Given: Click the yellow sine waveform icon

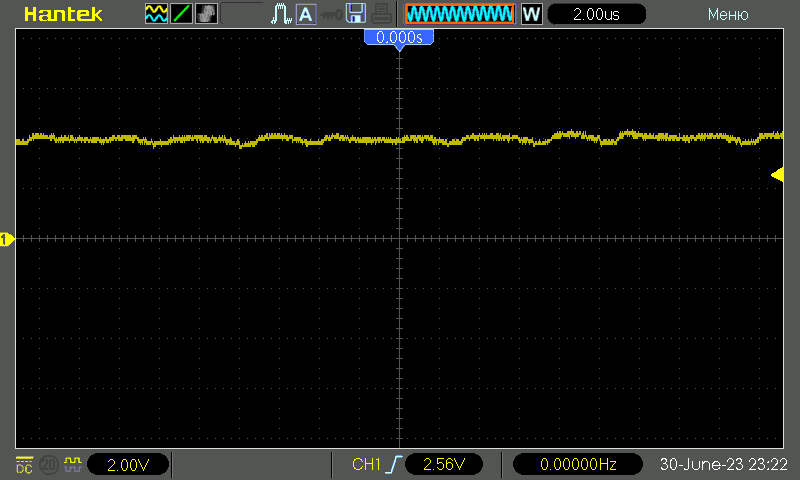Looking at the screenshot, I should (156, 14).
